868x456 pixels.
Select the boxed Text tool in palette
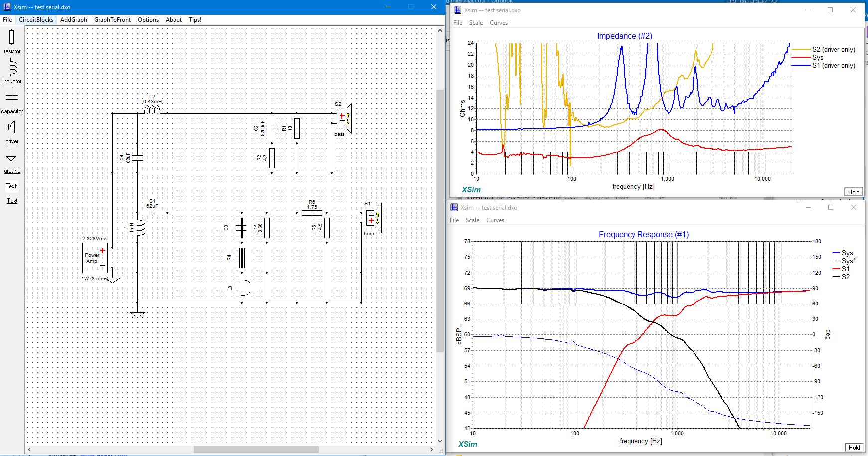pyautogui.click(x=11, y=186)
